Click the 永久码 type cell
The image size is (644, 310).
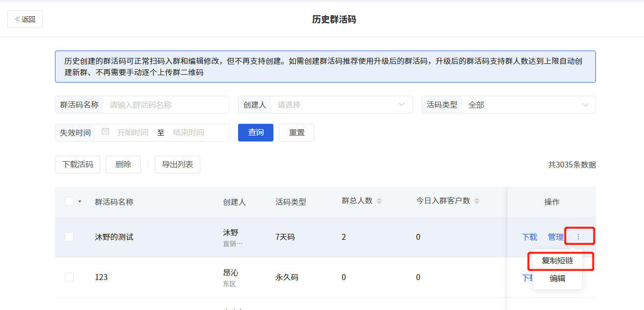click(x=287, y=277)
